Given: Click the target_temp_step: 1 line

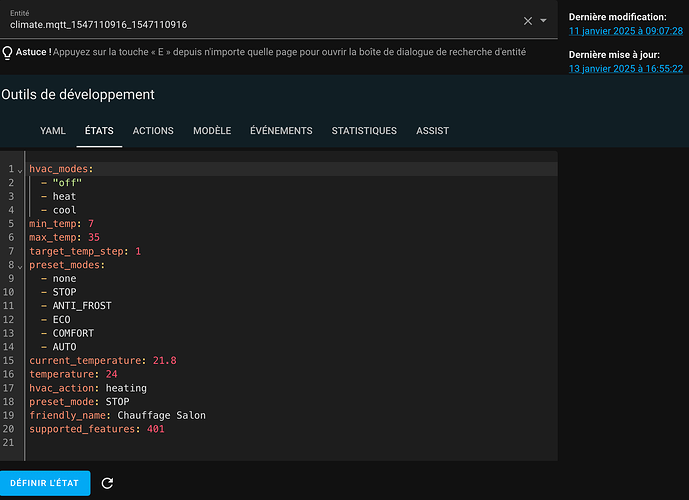Looking at the screenshot, I should 85,251.
